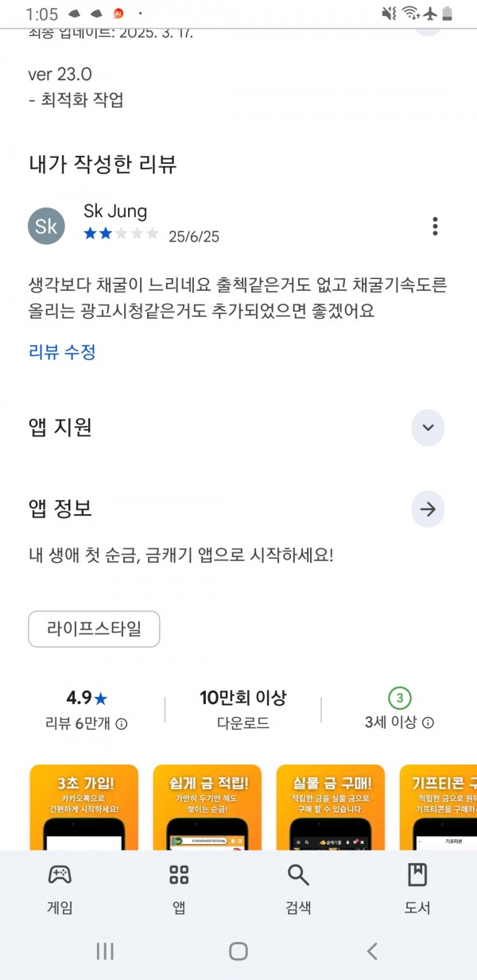This screenshot has height=980, width=477.
Task: Tap the 리뷰 수정 link
Action: (x=63, y=352)
